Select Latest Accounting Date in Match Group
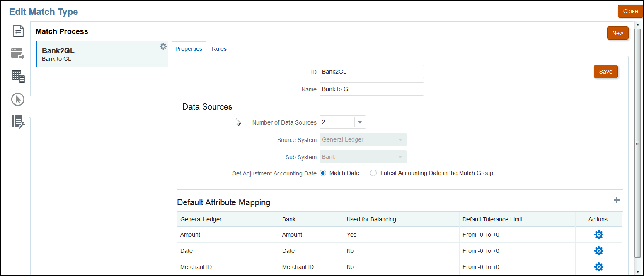The width and height of the screenshot is (644, 276). point(373,173)
